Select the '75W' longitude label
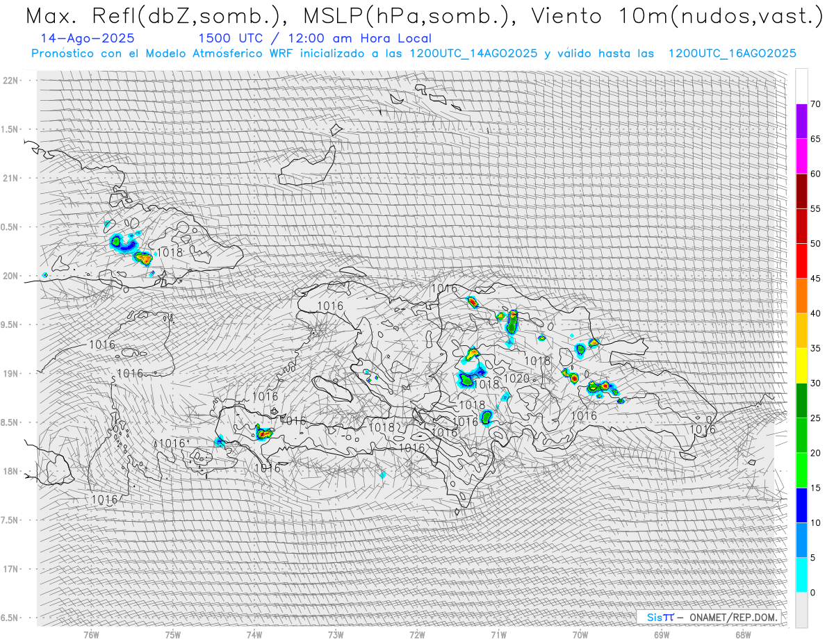 click(173, 635)
